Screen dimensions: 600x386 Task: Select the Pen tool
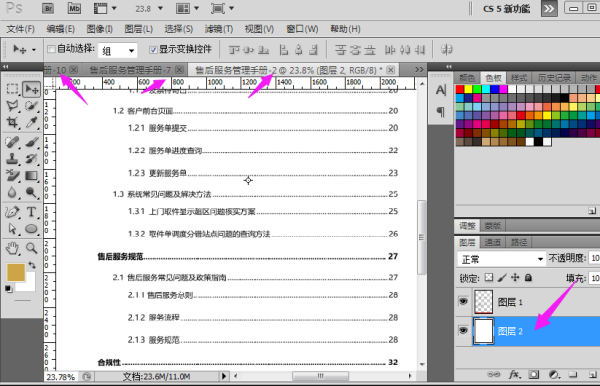(x=12, y=212)
